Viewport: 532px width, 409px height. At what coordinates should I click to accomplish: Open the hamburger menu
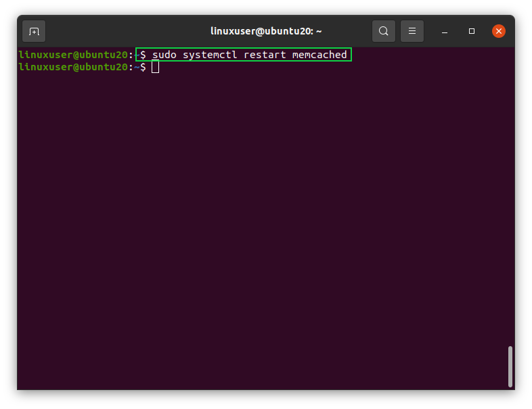412,31
